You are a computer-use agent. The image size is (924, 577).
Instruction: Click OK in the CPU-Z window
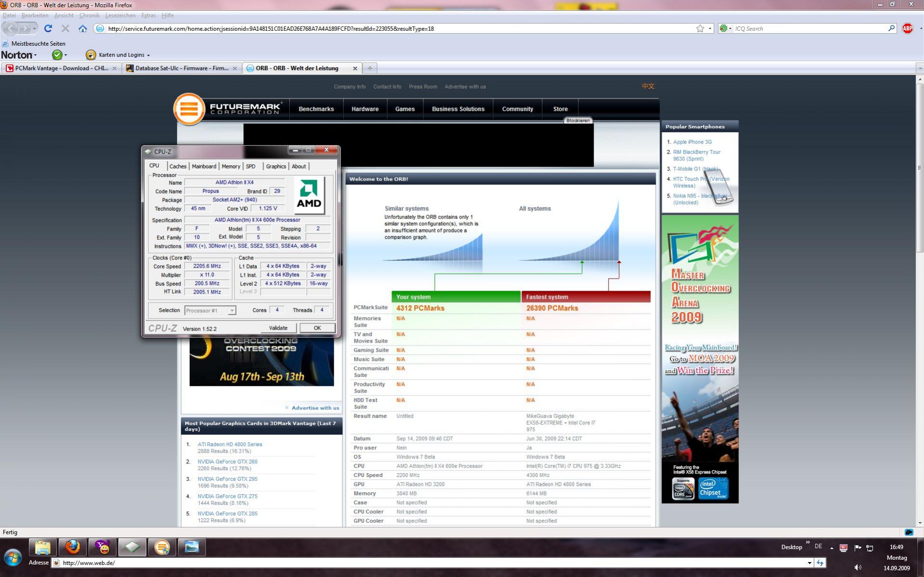[317, 328]
